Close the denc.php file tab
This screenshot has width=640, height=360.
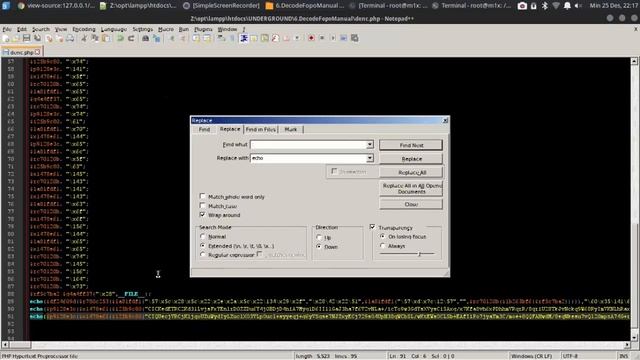tap(38, 52)
